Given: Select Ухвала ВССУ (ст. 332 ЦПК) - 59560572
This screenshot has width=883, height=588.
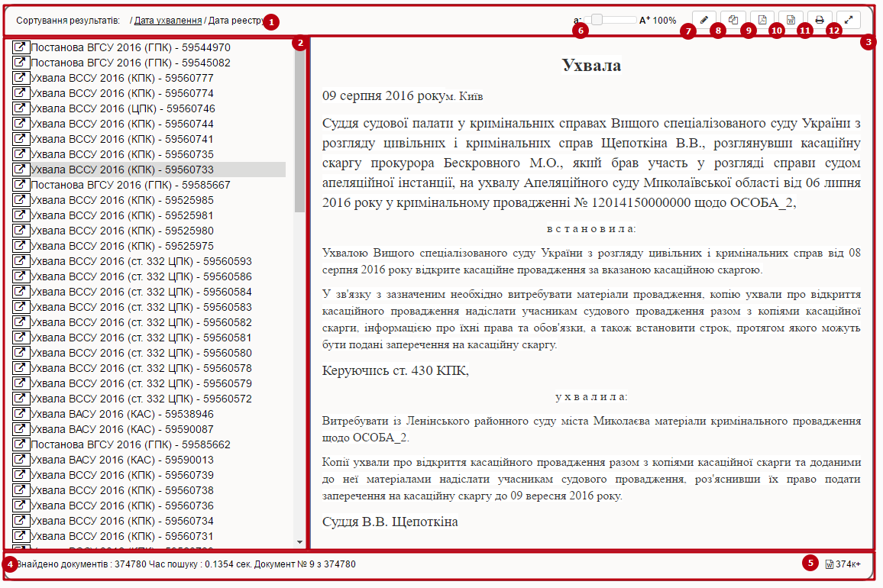Looking at the screenshot, I should 141,399.
